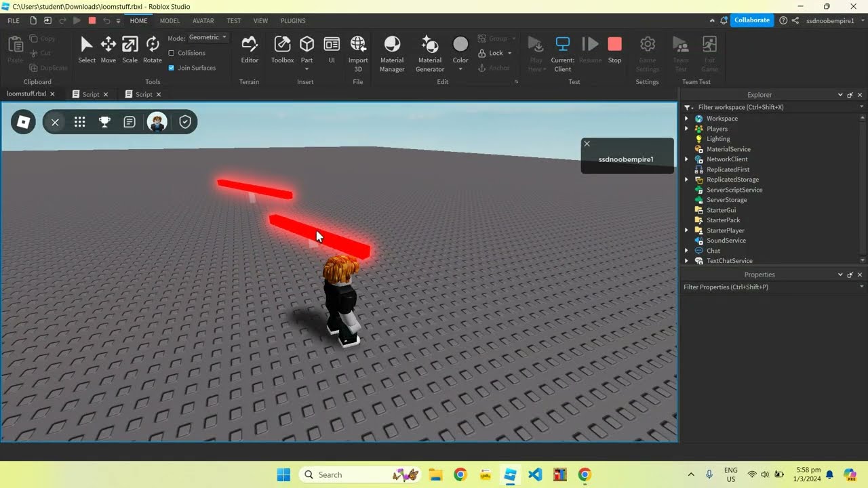Click the Roblox Studio taskbar icon
This screenshot has height=488, width=868.
(510, 474)
